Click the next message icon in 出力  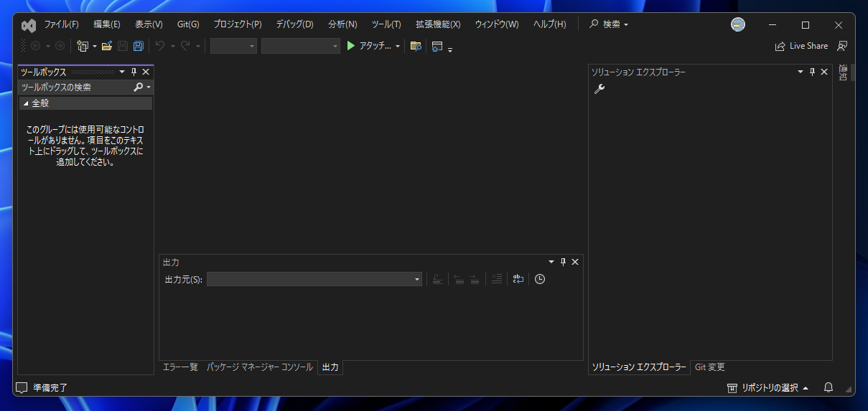click(475, 279)
